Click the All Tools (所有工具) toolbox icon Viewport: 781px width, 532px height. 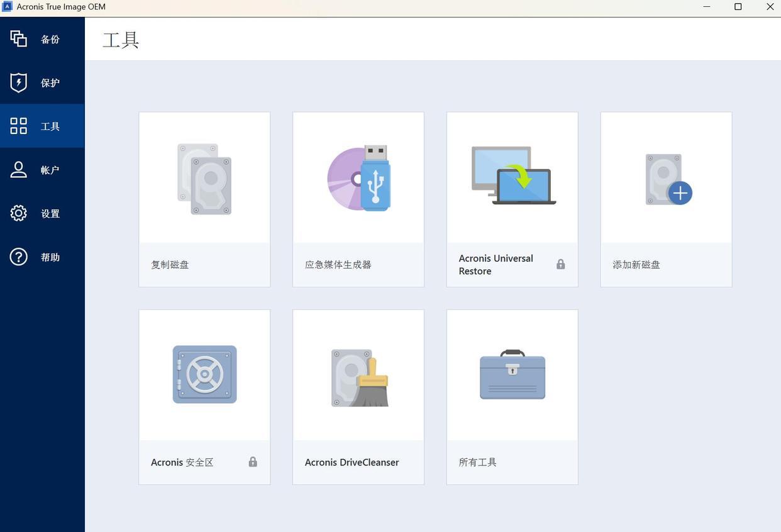tap(512, 375)
